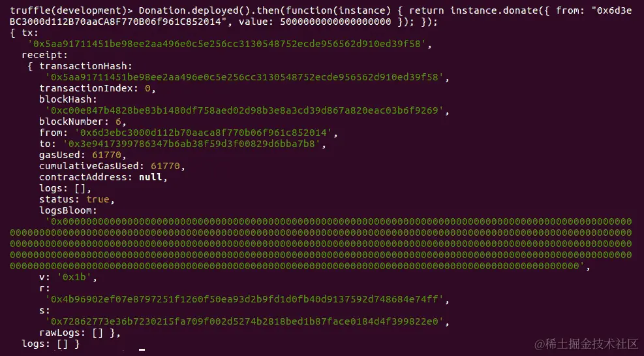
Task: Click the to address value
Action: pyautogui.click(x=191, y=144)
